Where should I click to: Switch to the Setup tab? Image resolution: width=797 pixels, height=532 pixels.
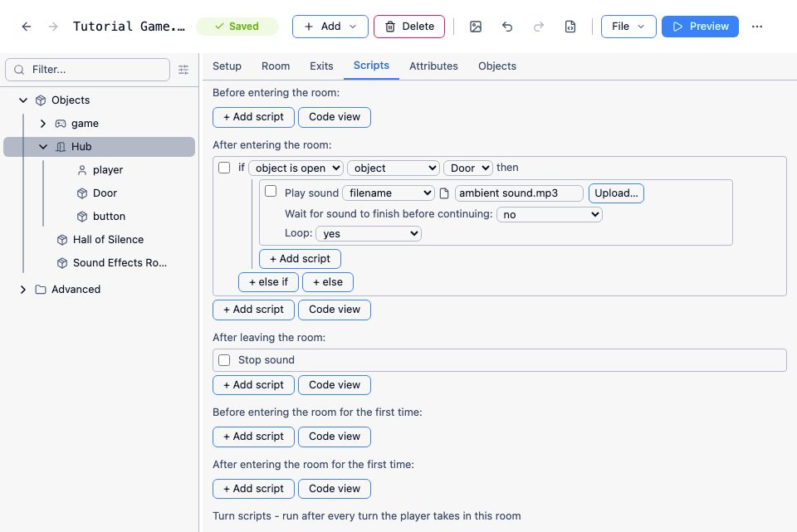pos(227,66)
